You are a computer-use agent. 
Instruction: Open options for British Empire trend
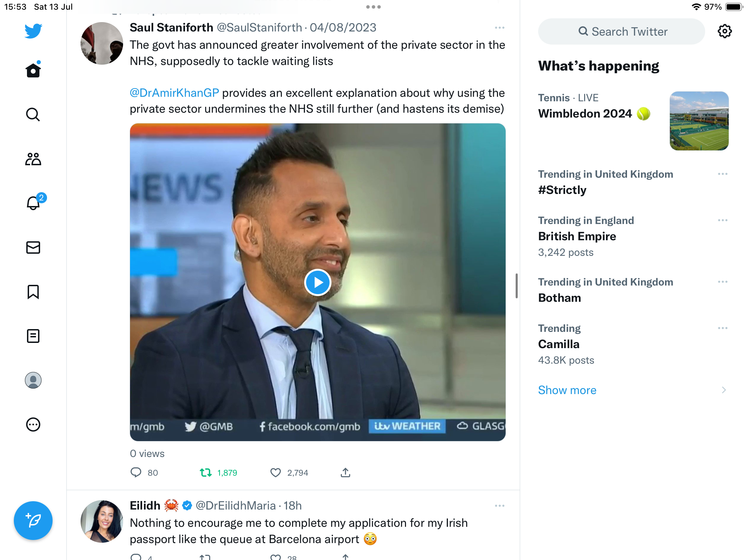(722, 220)
